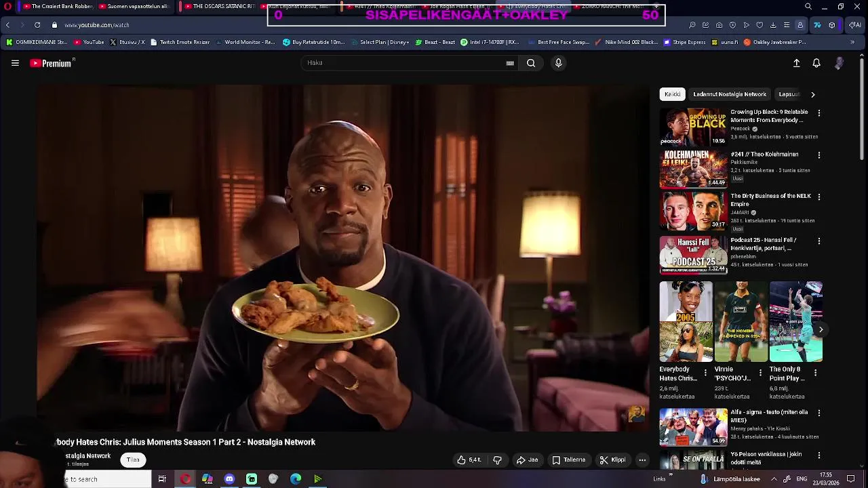Screen dimensions: 868x488
Task: Open options for Vinnie PSYCHO short
Action: click(x=760, y=373)
